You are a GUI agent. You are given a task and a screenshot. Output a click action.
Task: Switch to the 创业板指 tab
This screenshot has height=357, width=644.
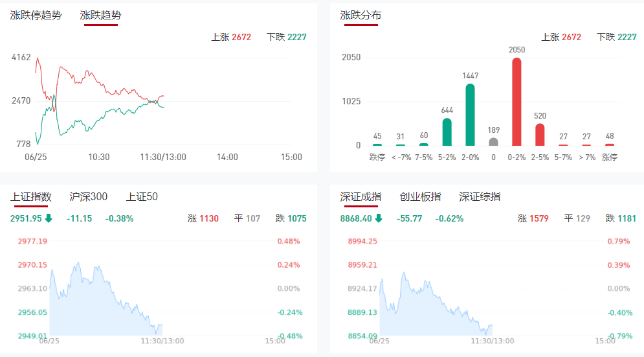(420, 196)
